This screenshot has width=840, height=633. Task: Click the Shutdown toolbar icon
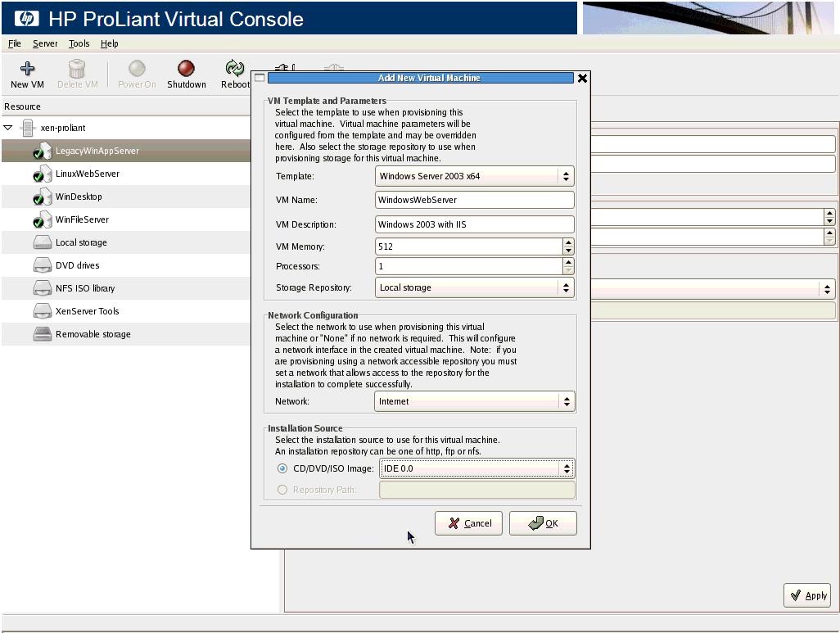pos(186,70)
